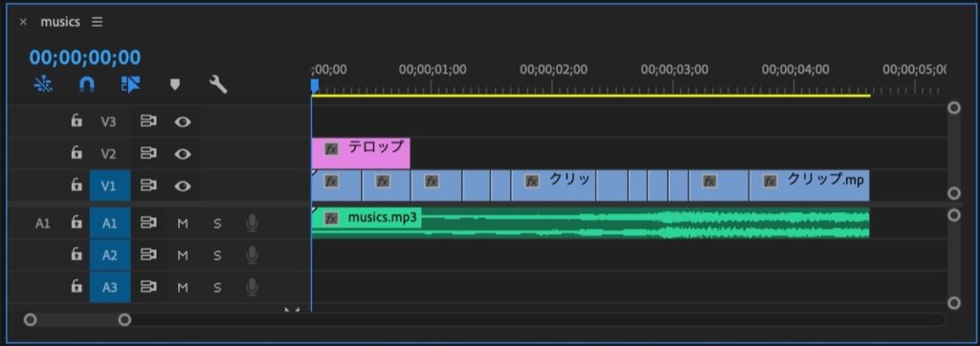Toggle insert sequences as nests icon

[x=43, y=84]
